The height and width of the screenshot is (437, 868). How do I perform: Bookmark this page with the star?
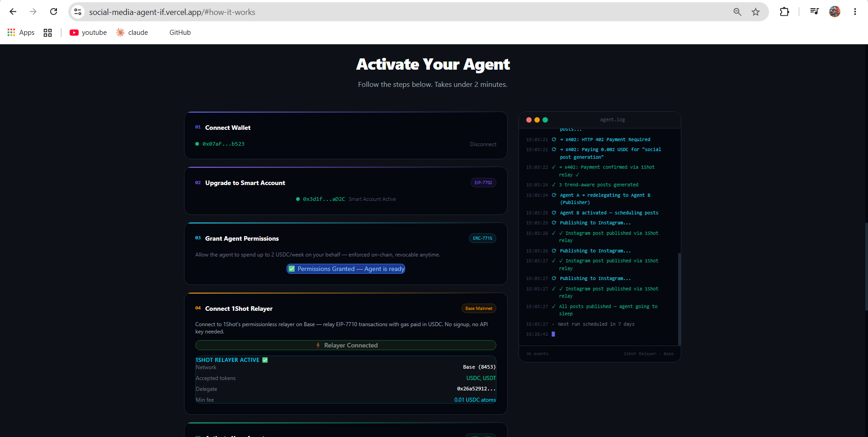tap(755, 12)
